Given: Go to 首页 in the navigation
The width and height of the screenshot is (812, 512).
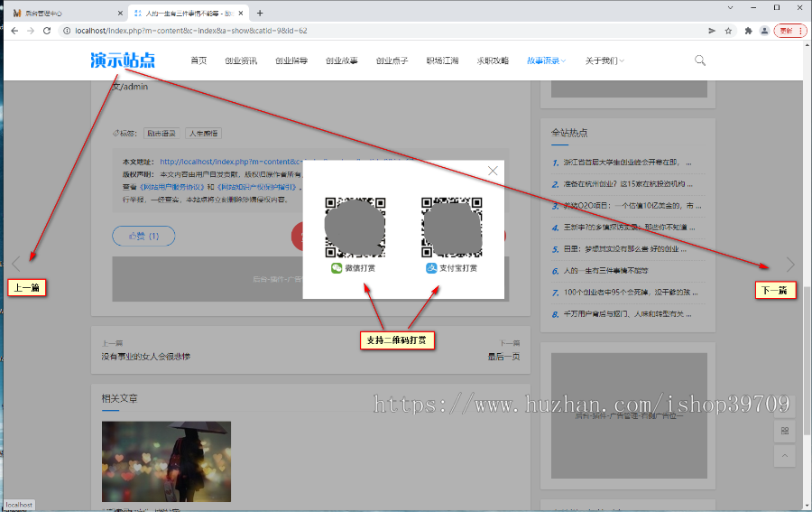Looking at the screenshot, I should 198,61.
